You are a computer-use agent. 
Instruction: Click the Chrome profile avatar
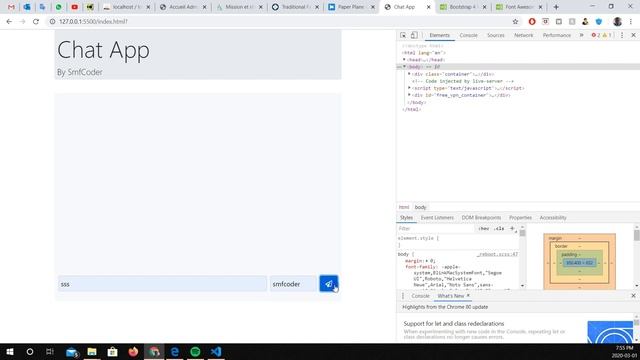618,22
